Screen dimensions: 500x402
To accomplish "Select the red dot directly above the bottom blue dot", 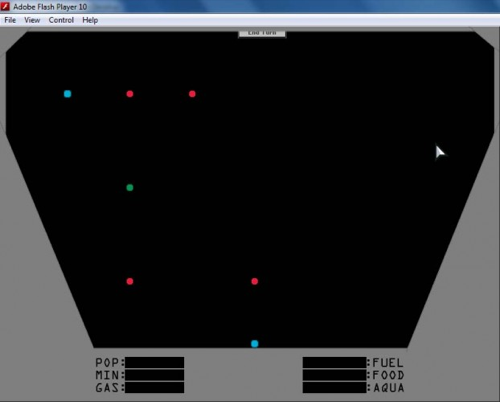I will (255, 281).
